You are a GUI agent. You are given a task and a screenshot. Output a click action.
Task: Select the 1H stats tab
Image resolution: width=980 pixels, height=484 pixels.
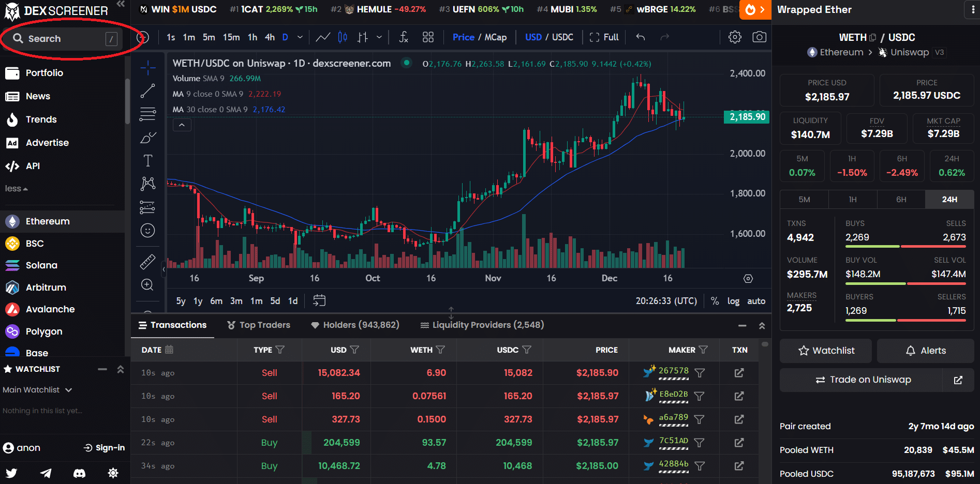click(853, 200)
